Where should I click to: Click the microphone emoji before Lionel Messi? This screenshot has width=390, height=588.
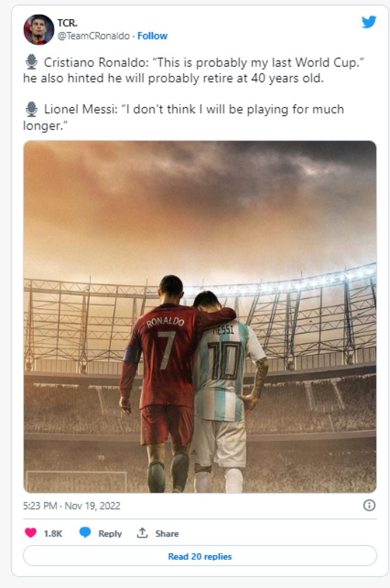point(31,109)
